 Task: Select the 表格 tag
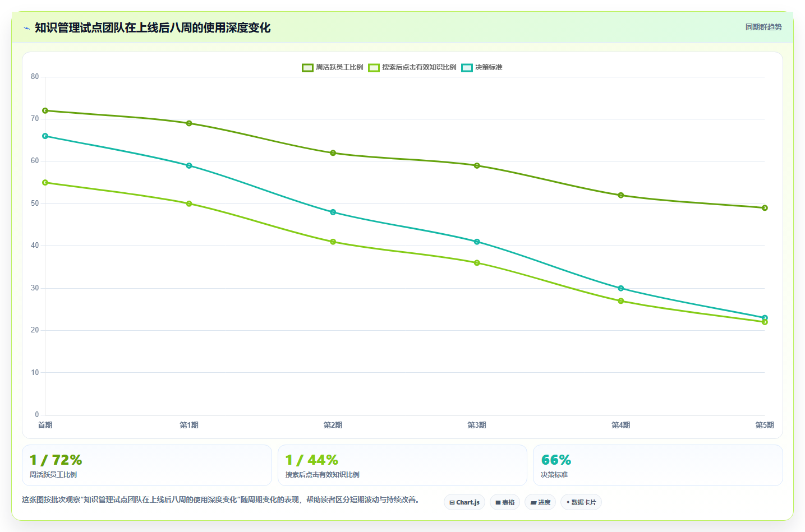click(505, 502)
